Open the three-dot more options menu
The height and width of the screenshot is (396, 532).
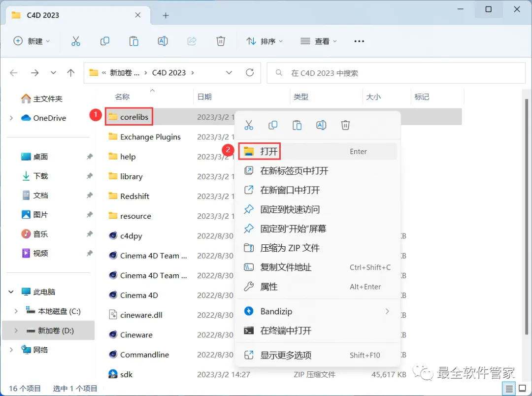click(359, 41)
